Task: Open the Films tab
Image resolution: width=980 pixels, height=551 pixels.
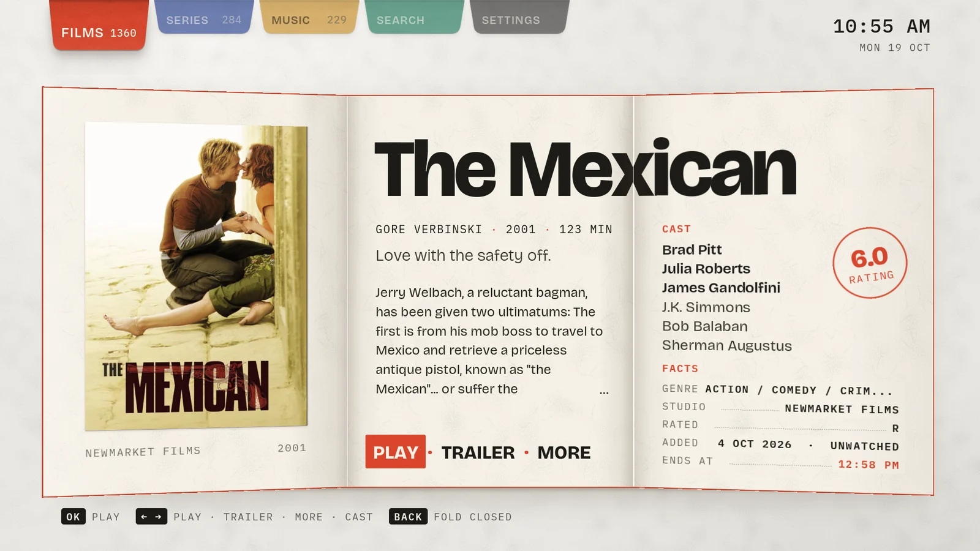Action: [x=99, y=26]
